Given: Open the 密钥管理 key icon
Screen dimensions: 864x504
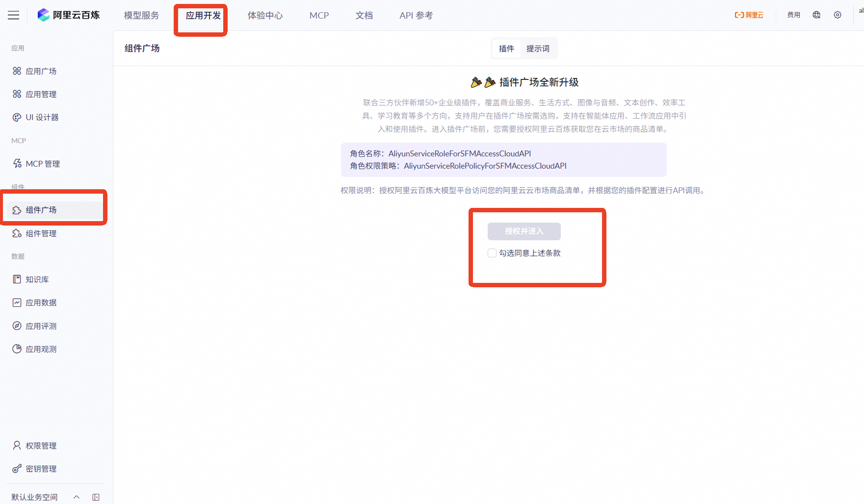Looking at the screenshot, I should click(x=17, y=469).
